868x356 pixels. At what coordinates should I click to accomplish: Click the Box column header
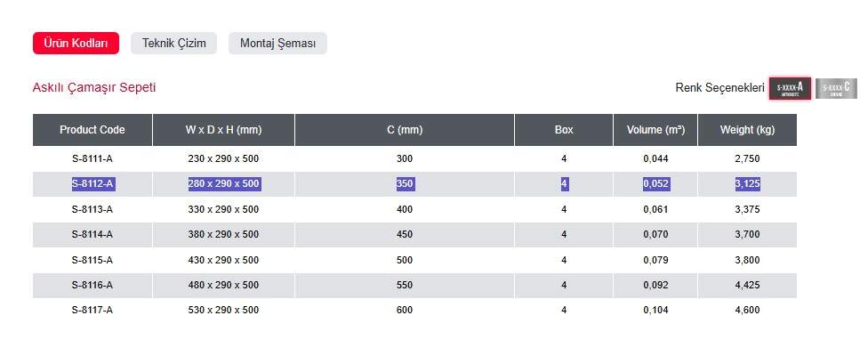click(x=564, y=130)
